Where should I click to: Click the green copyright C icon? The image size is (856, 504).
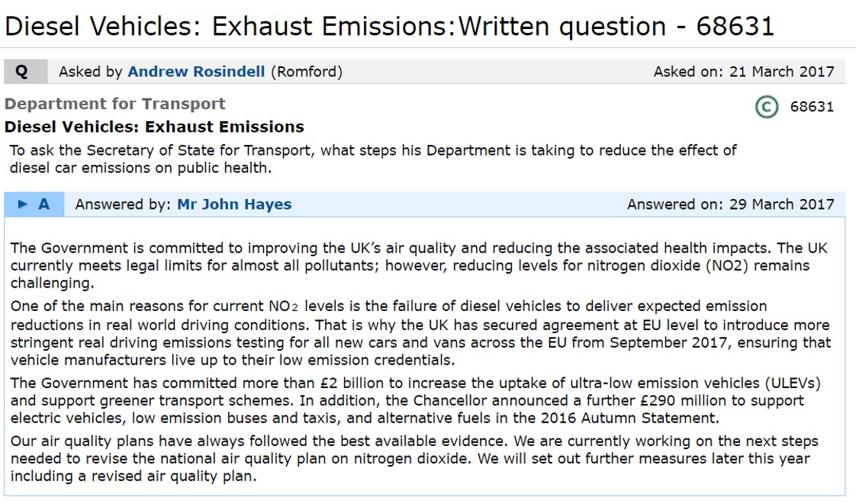click(x=767, y=107)
